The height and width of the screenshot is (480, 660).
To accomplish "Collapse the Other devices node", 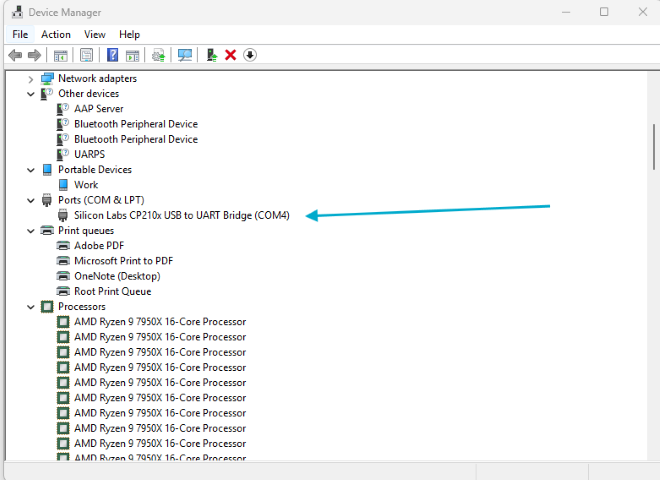I will pos(31,94).
